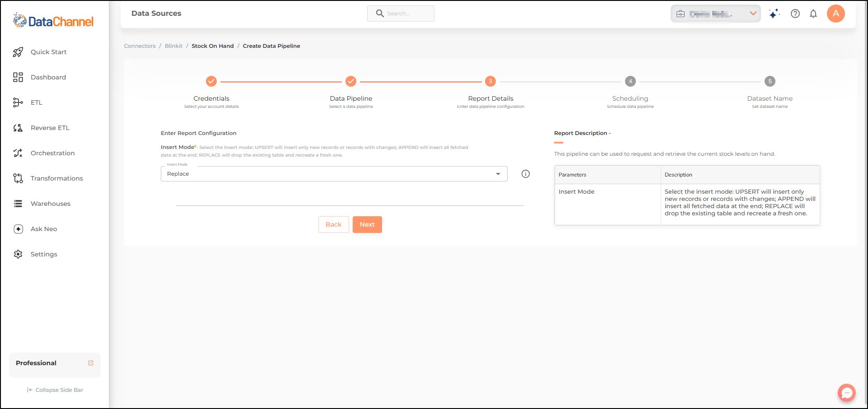Viewport: 868px width, 409px height.
Task: Click the Dashboard grid icon
Action: [18, 77]
